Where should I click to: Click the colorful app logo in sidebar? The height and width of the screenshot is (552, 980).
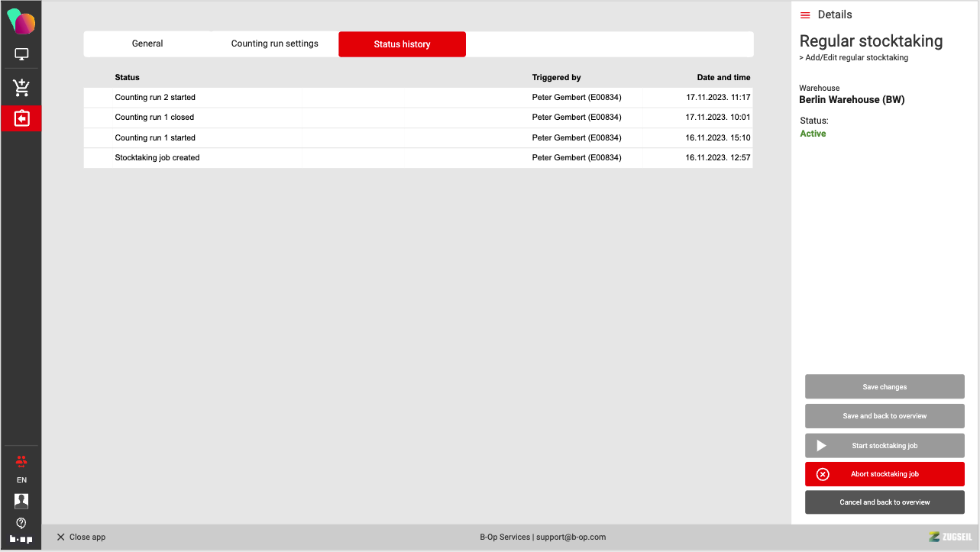click(21, 21)
